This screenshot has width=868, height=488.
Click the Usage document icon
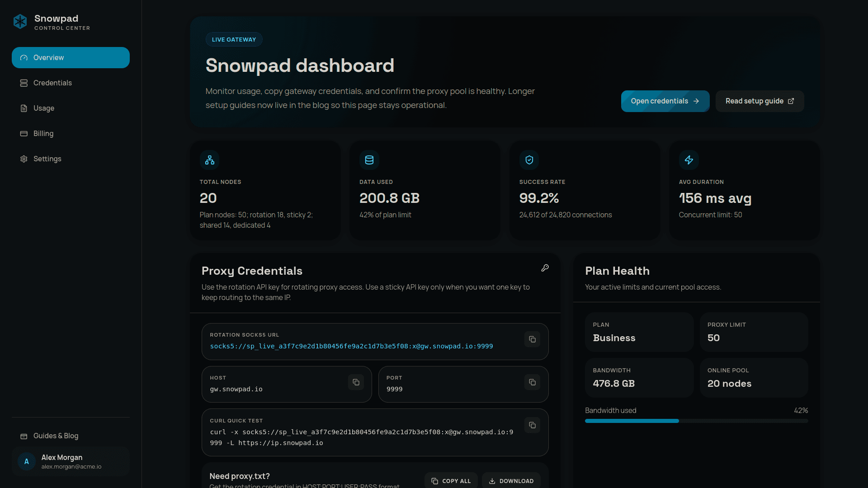pos(24,108)
